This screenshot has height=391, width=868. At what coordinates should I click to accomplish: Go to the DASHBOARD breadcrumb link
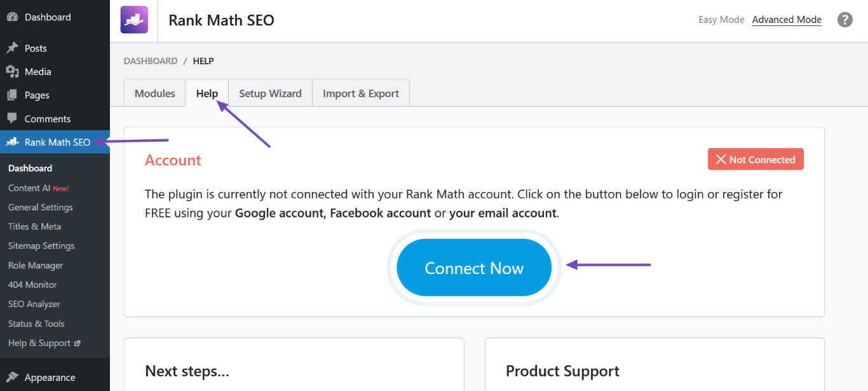[151, 61]
